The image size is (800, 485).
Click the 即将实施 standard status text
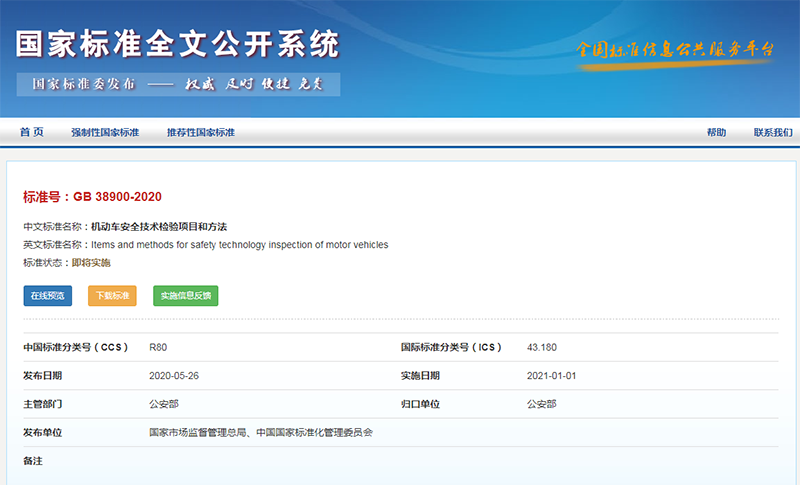(91, 262)
